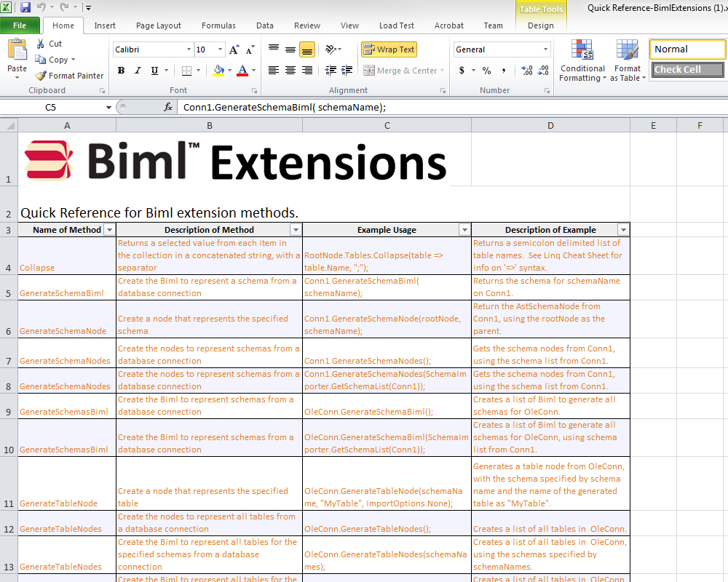Toggle Bold formatting
The width and height of the screenshot is (728, 582).
pyautogui.click(x=121, y=71)
